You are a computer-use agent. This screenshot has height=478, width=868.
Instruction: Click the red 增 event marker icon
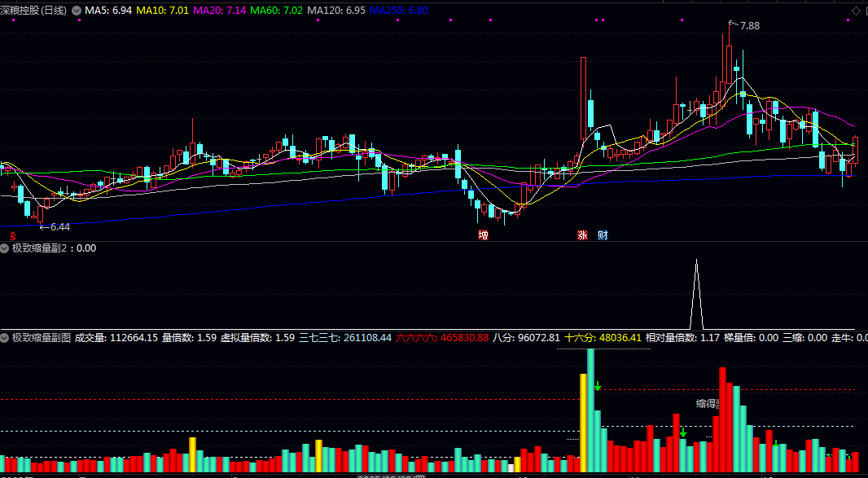click(484, 235)
